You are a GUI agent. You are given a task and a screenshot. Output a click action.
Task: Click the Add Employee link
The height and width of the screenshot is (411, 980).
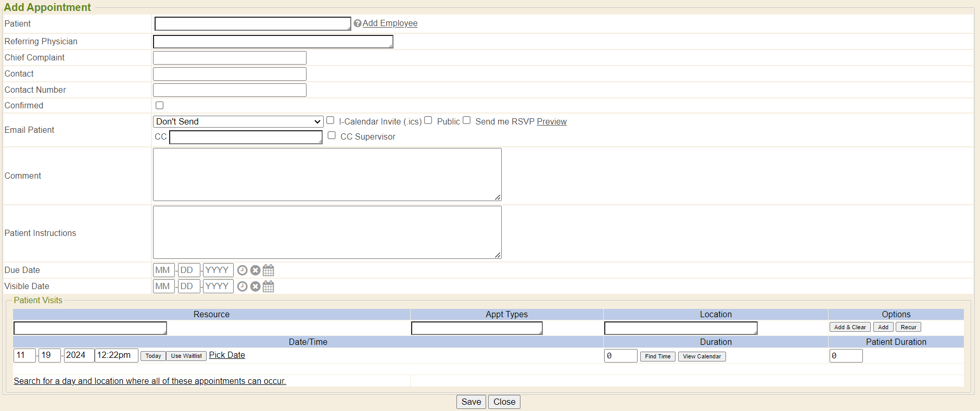(390, 23)
